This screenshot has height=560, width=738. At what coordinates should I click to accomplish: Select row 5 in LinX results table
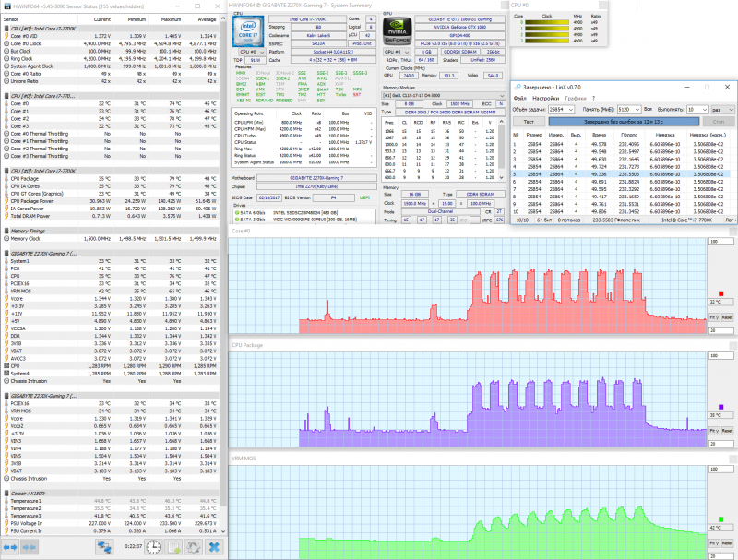[622, 174]
